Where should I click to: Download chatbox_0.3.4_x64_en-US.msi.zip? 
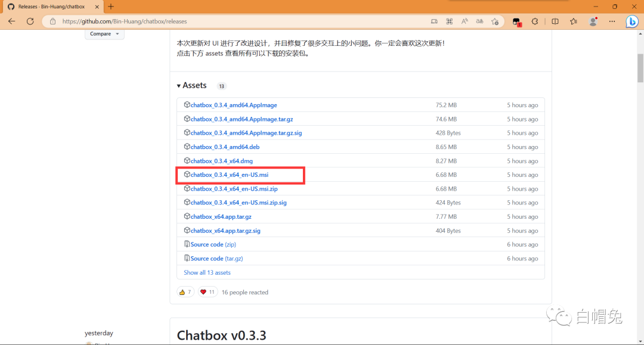(x=234, y=189)
